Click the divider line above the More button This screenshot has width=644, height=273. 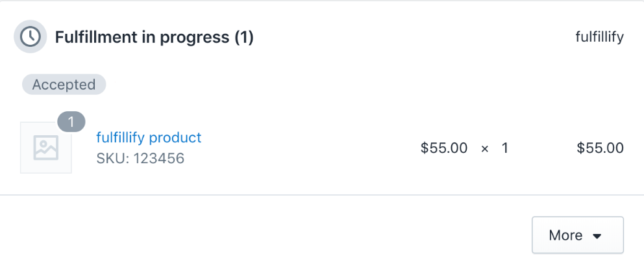(322, 195)
